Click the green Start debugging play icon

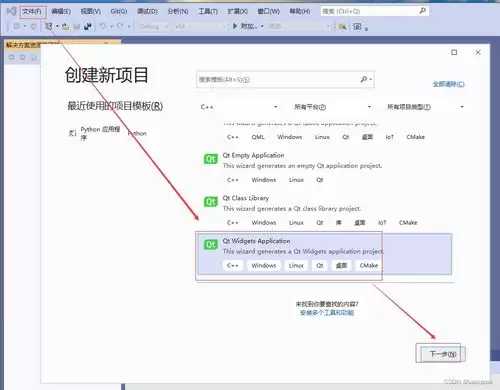(235, 26)
